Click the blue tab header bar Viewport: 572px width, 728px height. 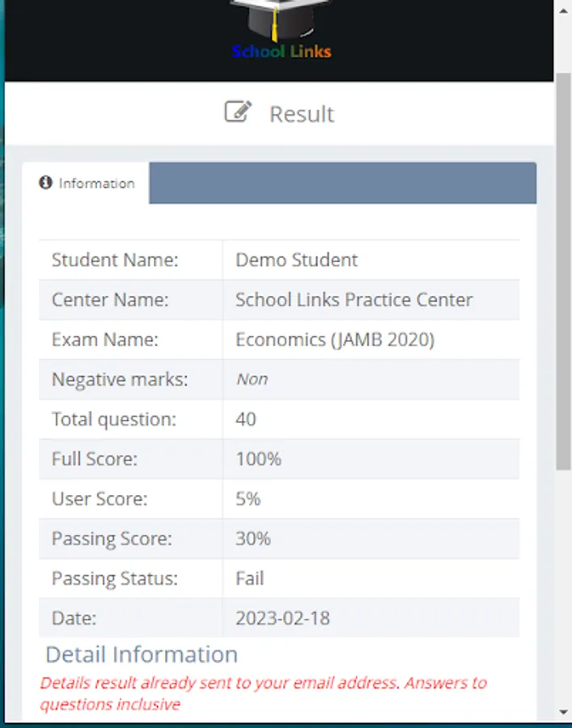[x=342, y=183]
